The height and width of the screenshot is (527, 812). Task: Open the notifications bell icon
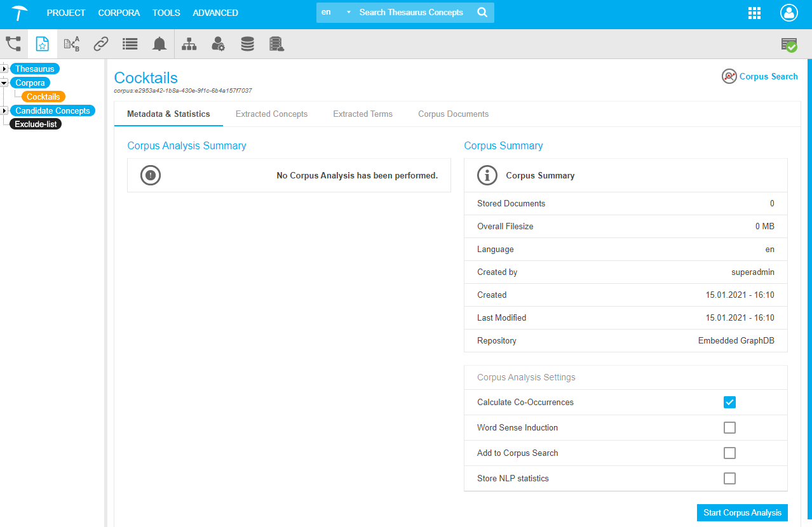click(159, 44)
